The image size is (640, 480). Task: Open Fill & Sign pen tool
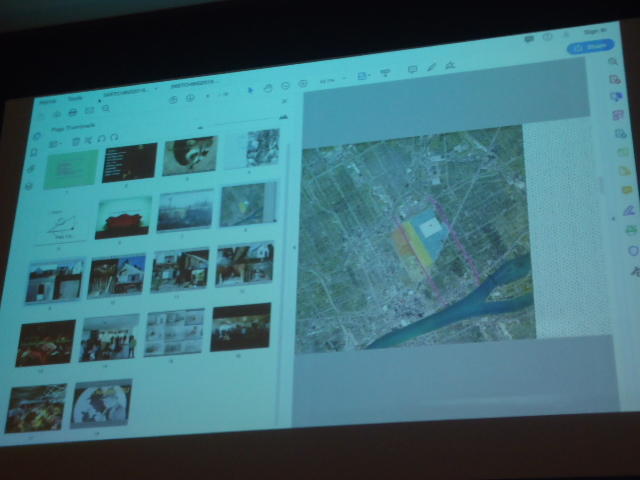(x=629, y=211)
